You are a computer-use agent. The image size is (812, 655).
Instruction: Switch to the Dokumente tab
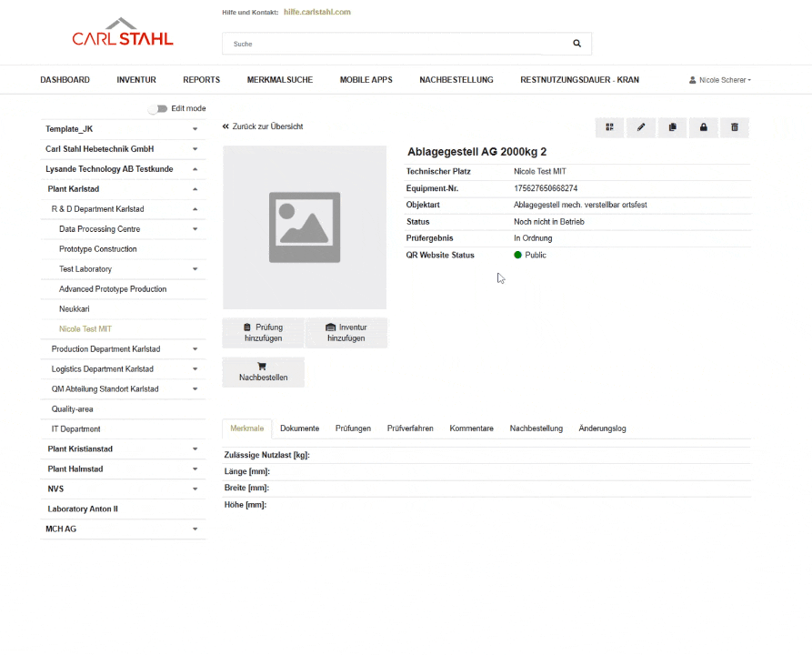click(299, 428)
